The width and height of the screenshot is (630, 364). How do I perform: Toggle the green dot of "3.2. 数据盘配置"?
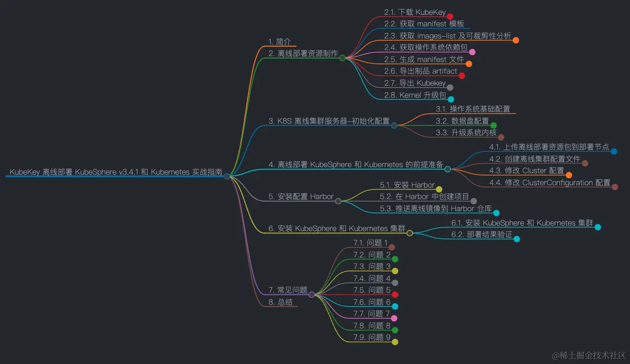pos(493,124)
